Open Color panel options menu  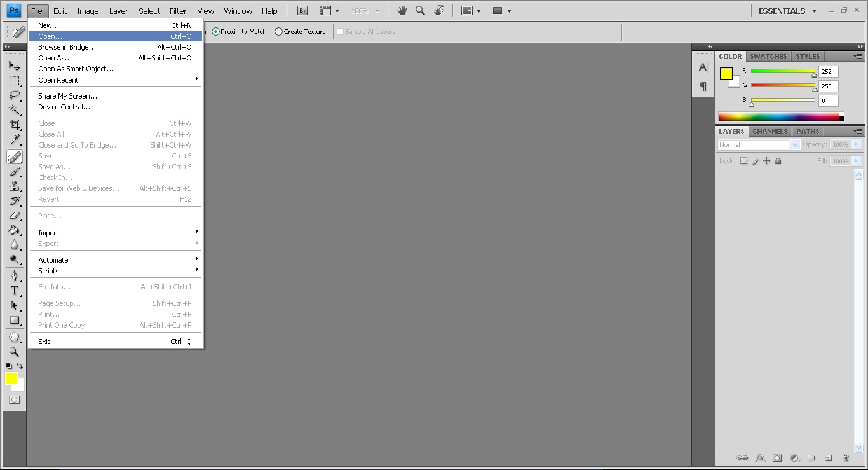858,56
